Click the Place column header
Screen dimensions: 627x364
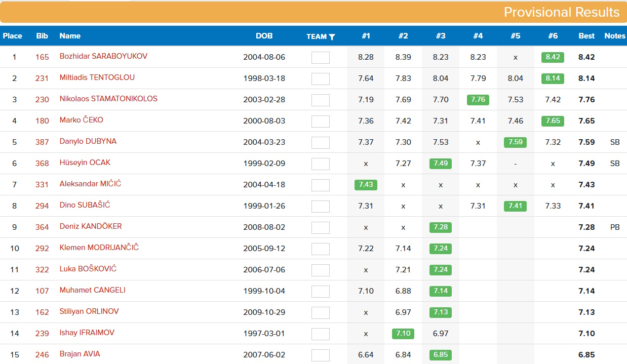pos(13,36)
